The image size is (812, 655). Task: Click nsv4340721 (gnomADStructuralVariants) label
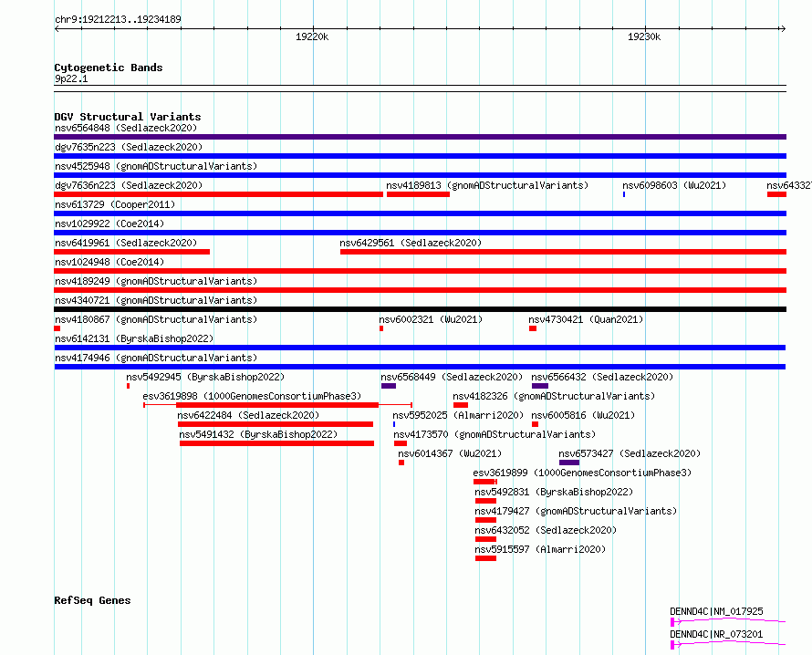[x=156, y=300]
